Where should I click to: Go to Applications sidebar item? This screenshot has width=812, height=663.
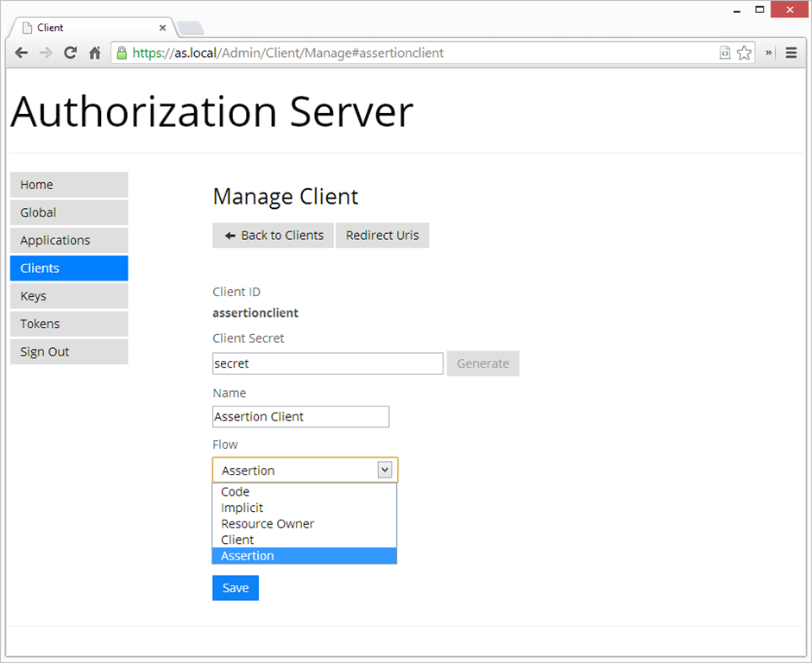point(69,240)
